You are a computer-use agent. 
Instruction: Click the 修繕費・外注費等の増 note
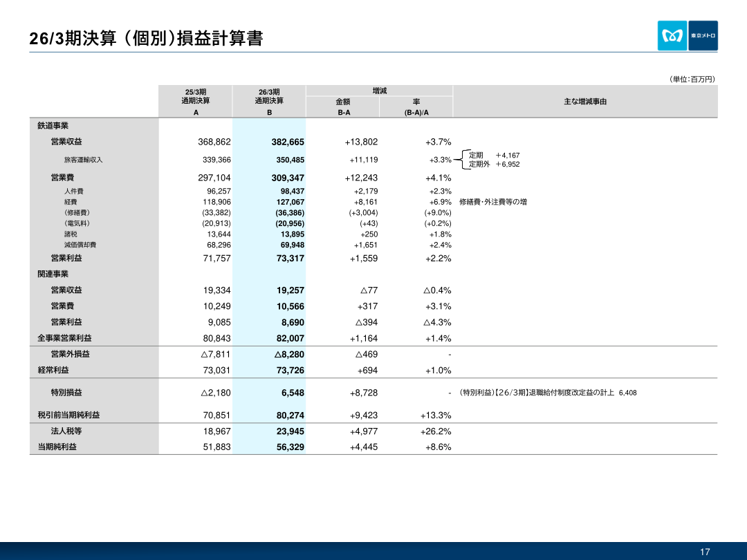tap(493, 202)
